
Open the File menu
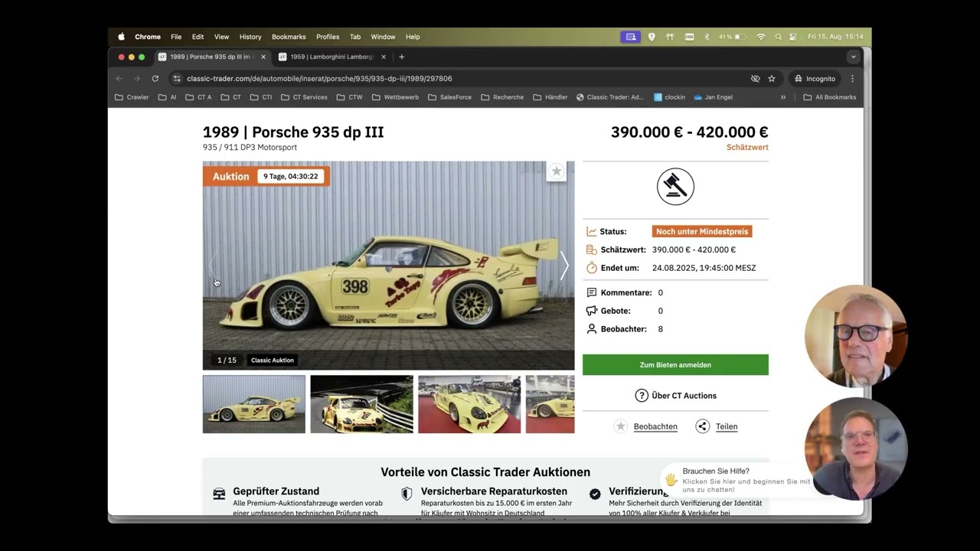[176, 37]
